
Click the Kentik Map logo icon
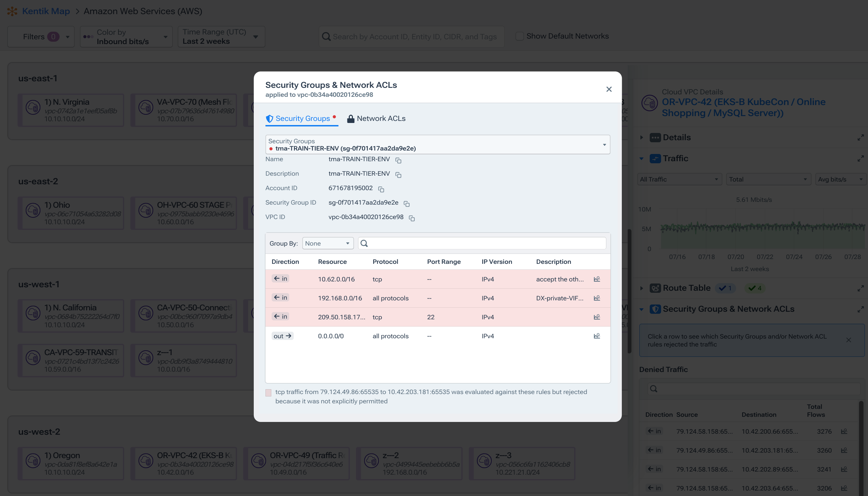pos(12,11)
